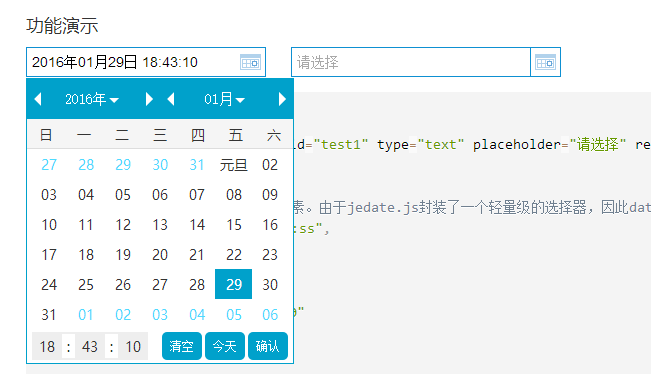
Task: Go to previous year with the left arrow
Action: tap(38, 99)
